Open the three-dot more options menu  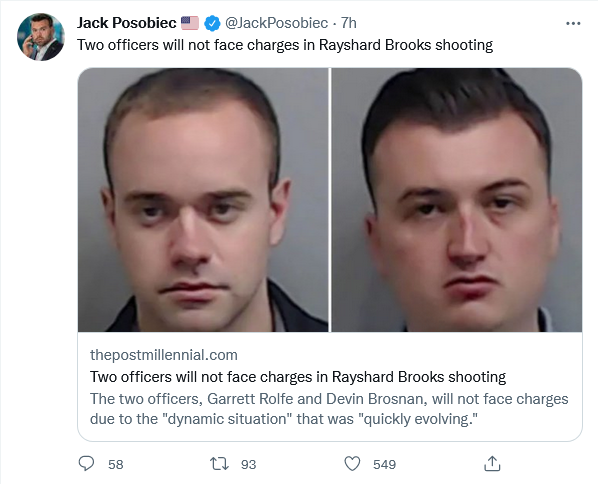573,23
